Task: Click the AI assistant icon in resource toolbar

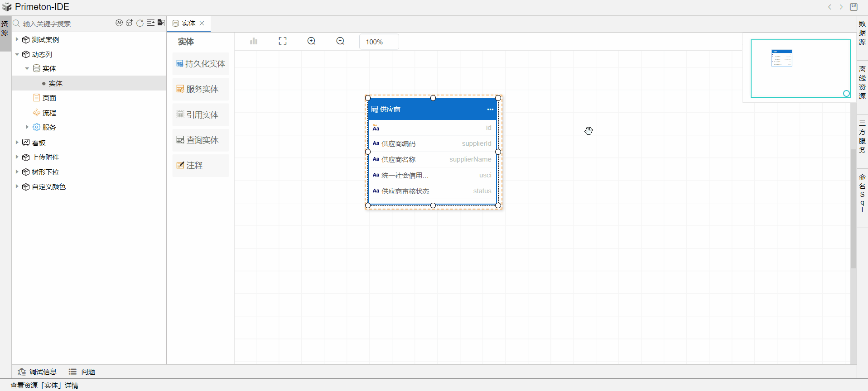Action: [x=119, y=23]
